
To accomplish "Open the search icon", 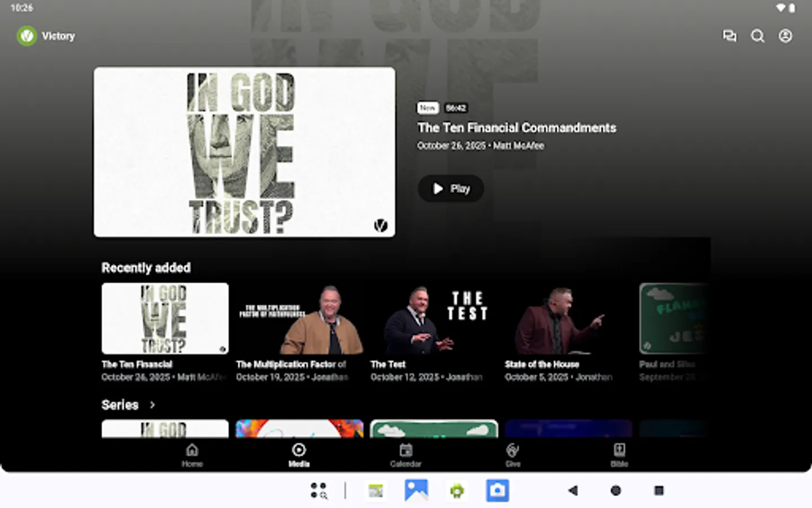I will coord(757,36).
